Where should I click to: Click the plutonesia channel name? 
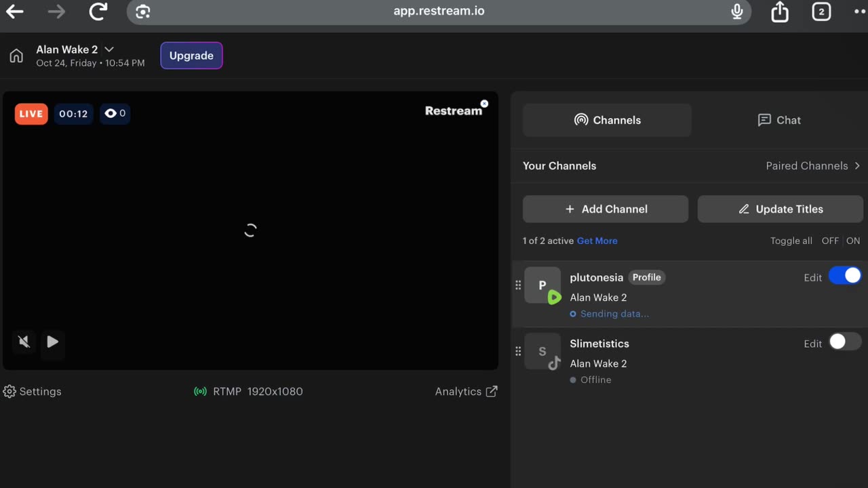(596, 277)
